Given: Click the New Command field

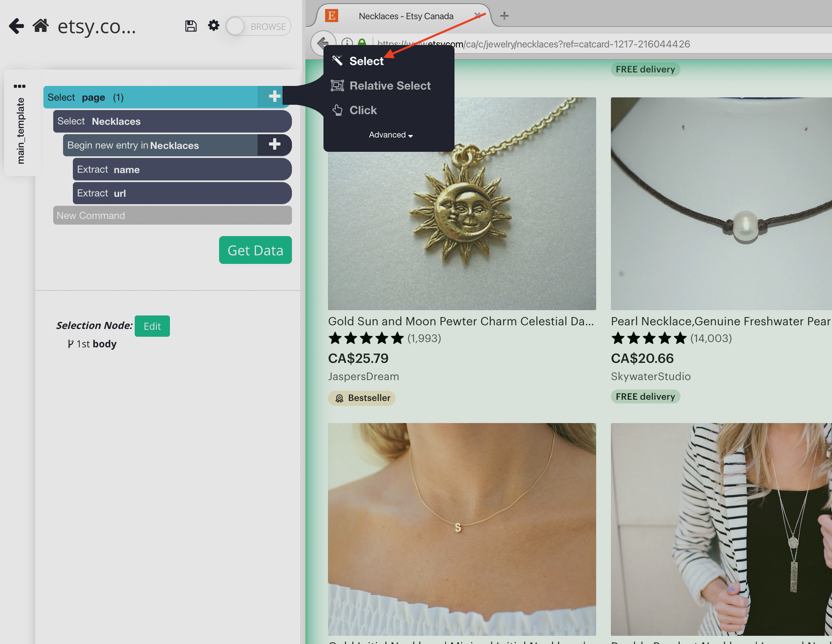Looking at the screenshot, I should [172, 215].
